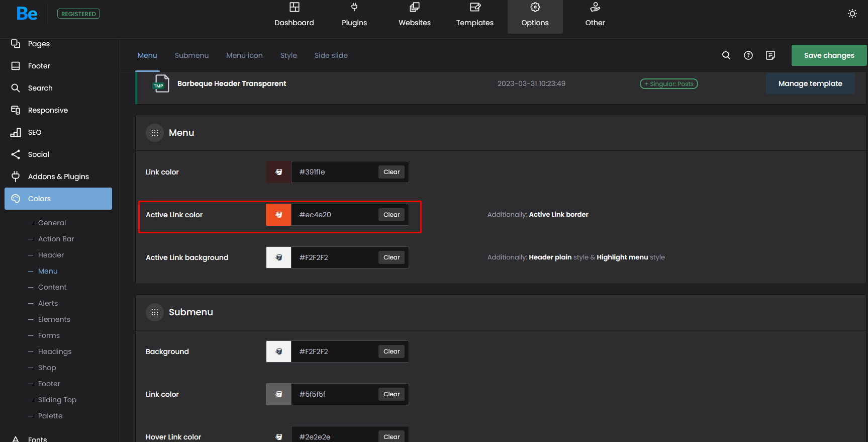The width and height of the screenshot is (868, 442).
Task: Click the Singular: Posts tag
Action: (668, 84)
